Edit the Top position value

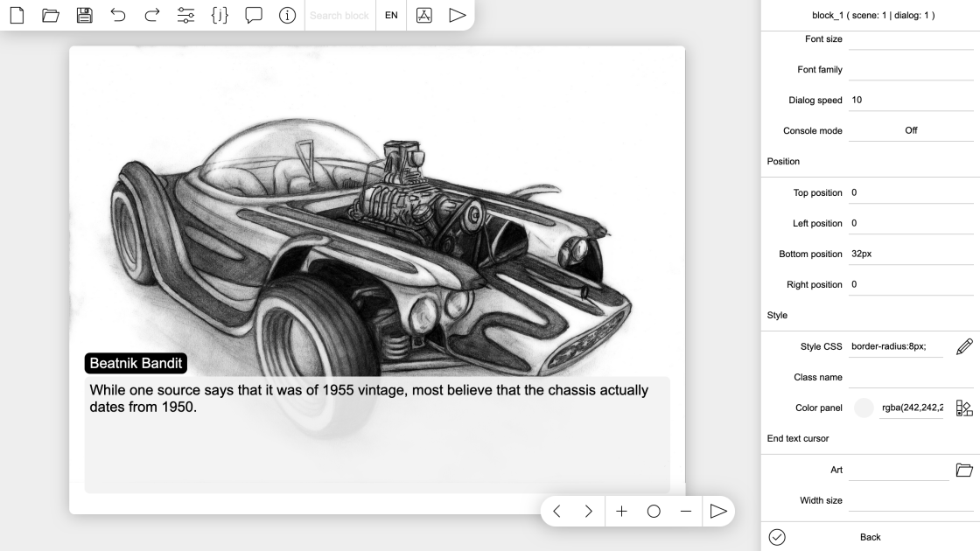(x=911, y=192)
